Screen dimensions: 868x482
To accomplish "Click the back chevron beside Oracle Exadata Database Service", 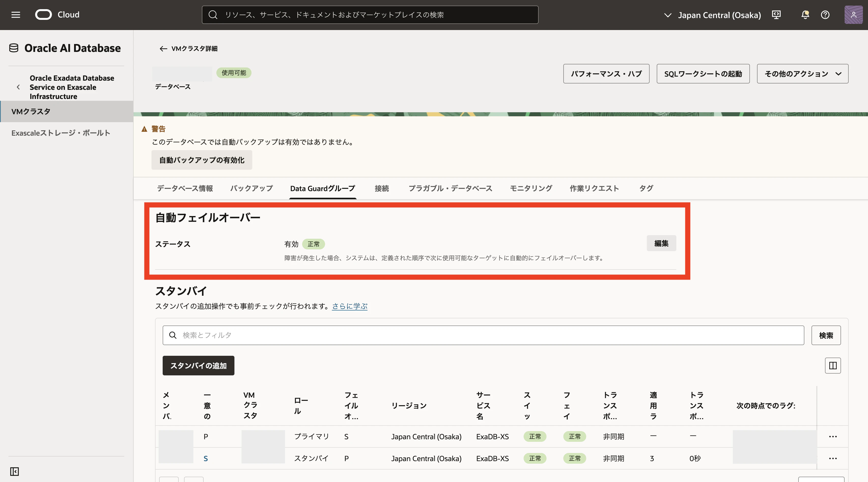I will tap(18, 87).
